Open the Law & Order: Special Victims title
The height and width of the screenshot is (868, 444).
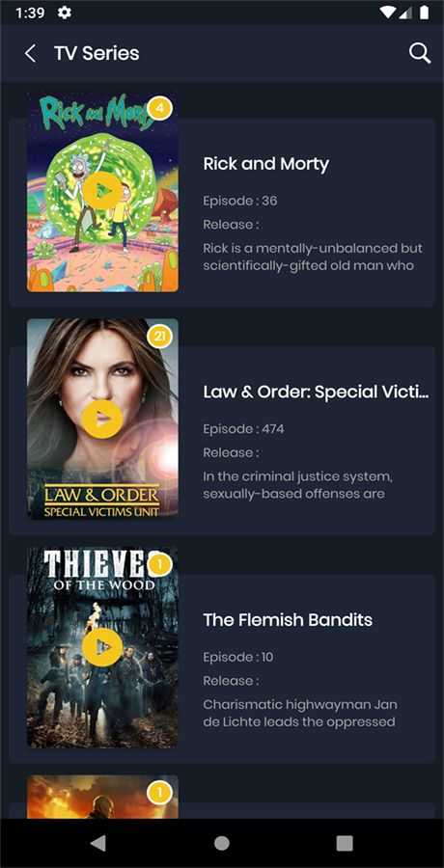click(x=316, y=392)
